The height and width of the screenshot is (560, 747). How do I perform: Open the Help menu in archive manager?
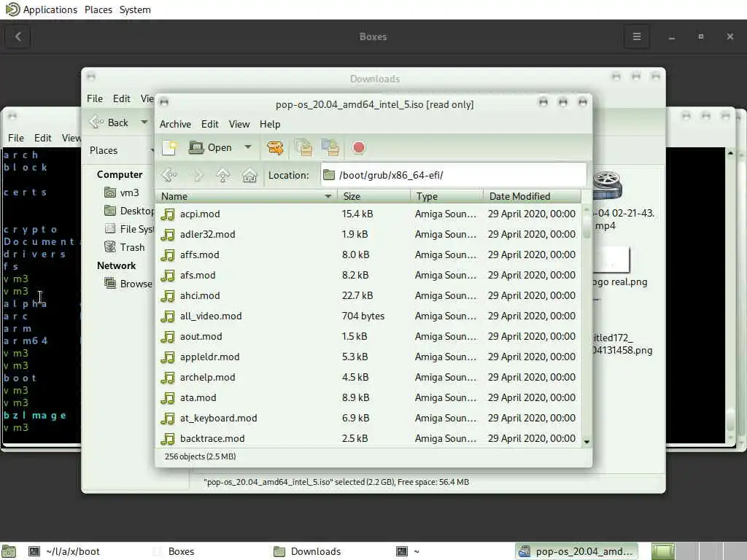coord(270,124)
